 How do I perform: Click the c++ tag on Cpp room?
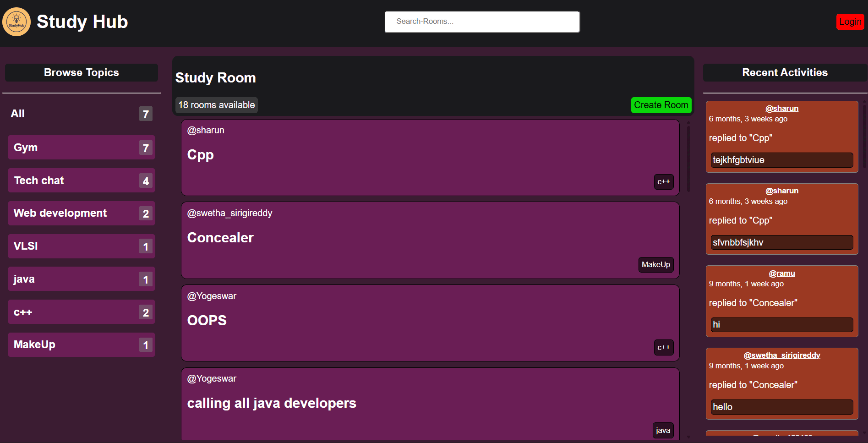[663, 182]
